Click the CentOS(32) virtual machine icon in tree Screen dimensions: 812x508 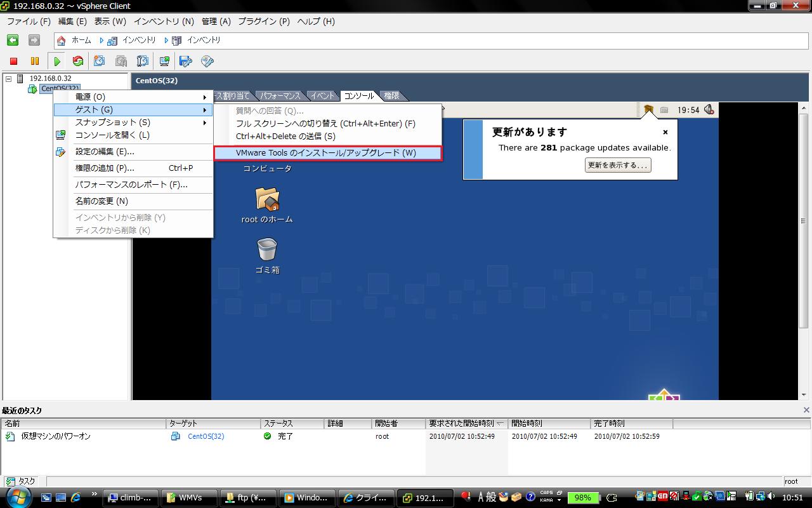point(32,89)
